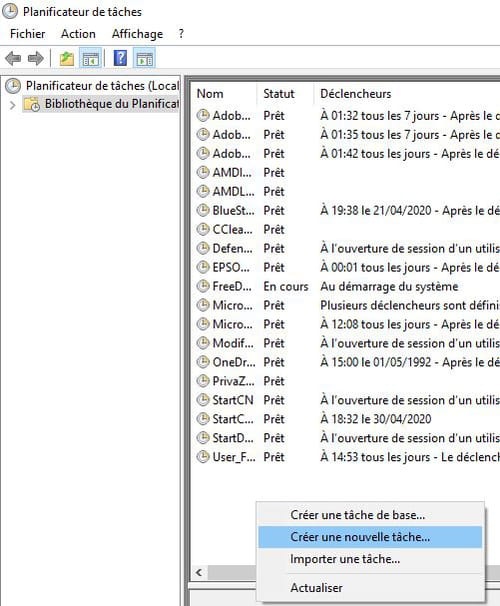Open the Help question mark icon

point(121,59)
